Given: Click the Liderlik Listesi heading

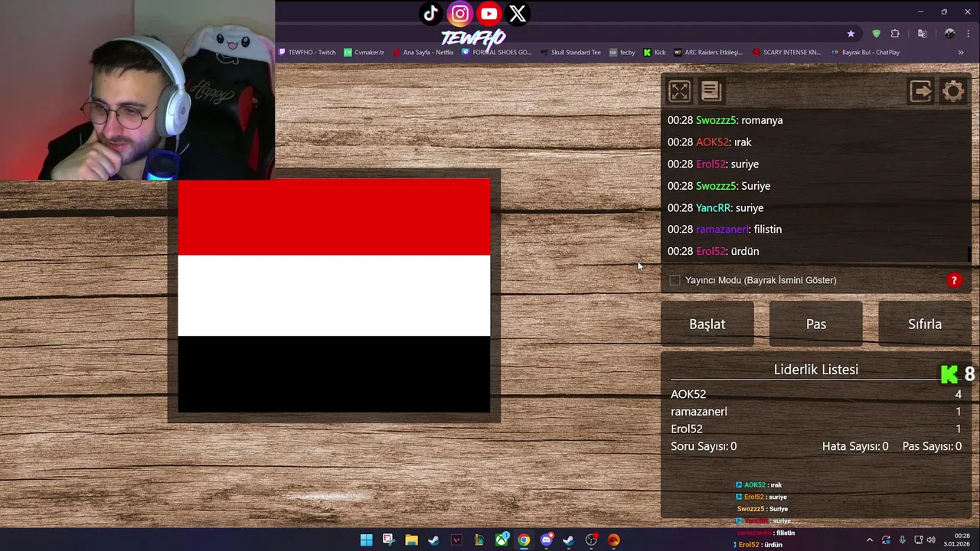Looking at the screenshot, I should coord(816,370).
